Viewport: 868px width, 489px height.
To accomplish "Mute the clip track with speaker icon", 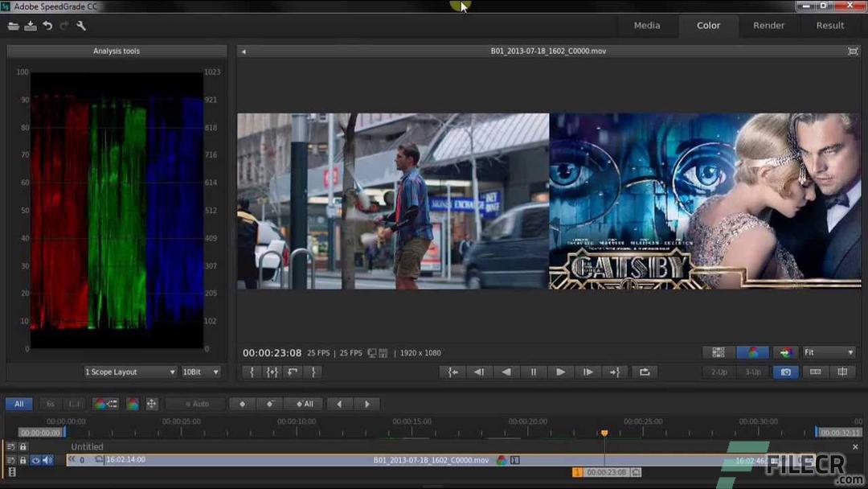I will pos(47,460).
